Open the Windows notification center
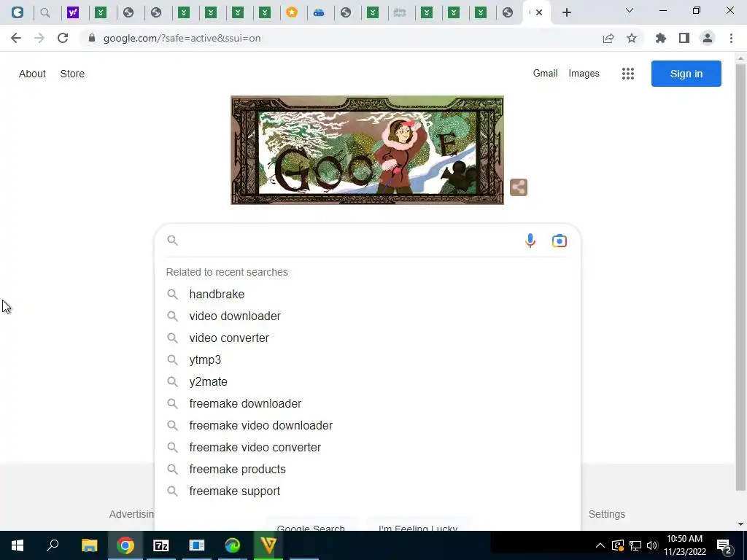 point(724,545)
